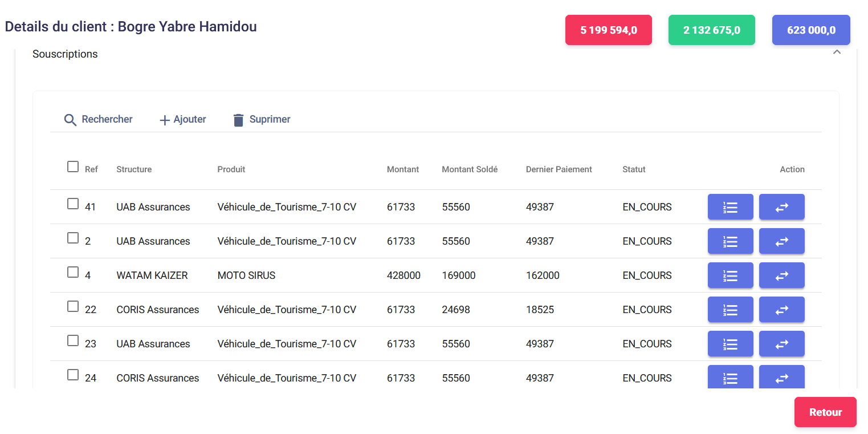Open details list for subscription ref 24
This screenshot has width=868, height=434.
tap(730, 377)
